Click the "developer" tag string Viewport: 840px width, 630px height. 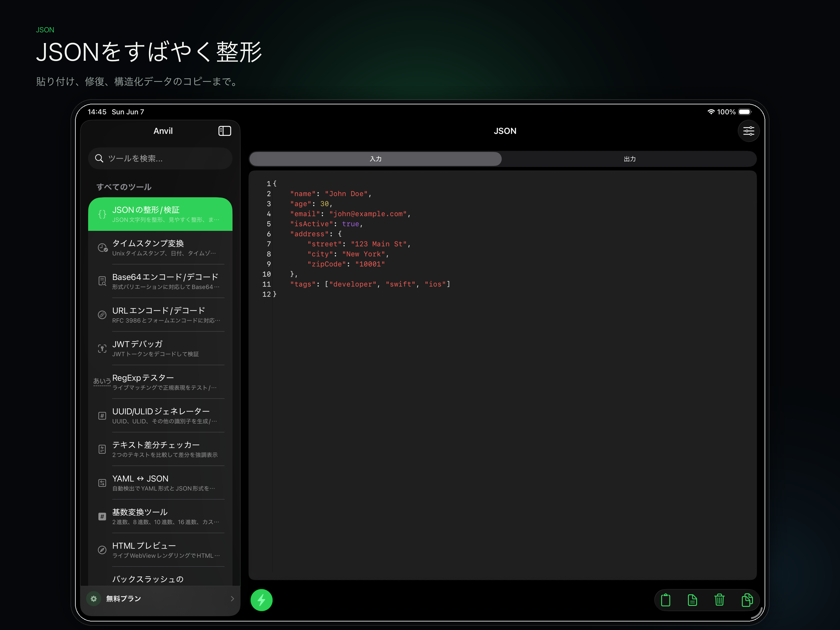353,284
